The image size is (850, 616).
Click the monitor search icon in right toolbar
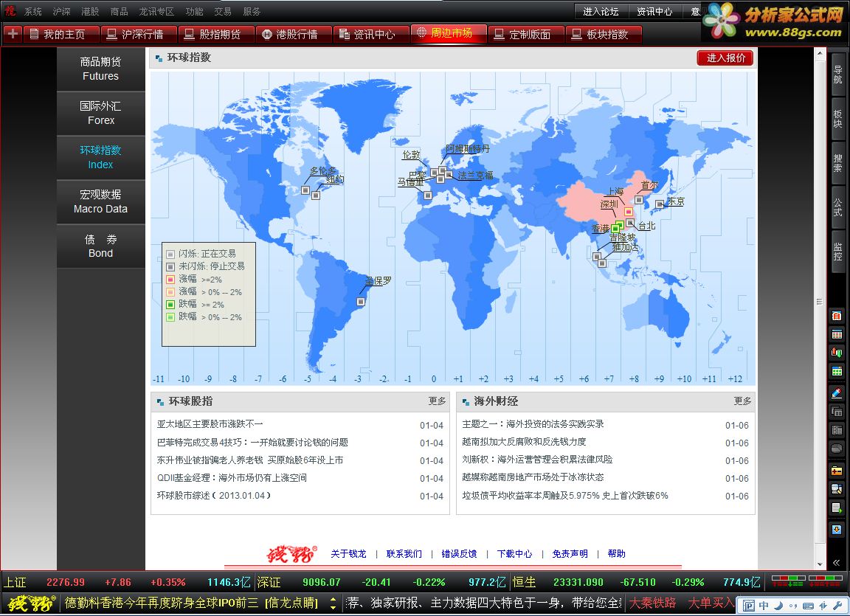[837, 489]
